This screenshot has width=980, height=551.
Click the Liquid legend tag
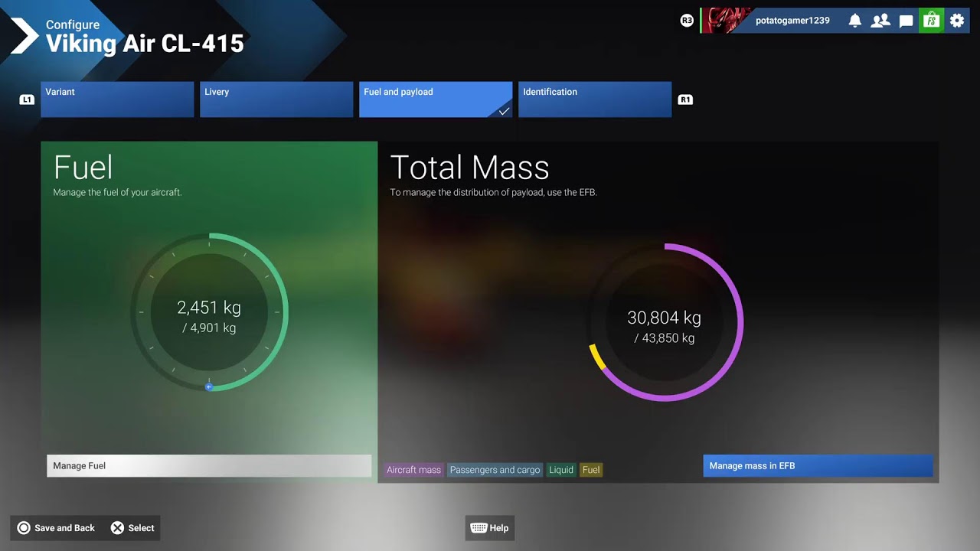[x=561, y=470]
